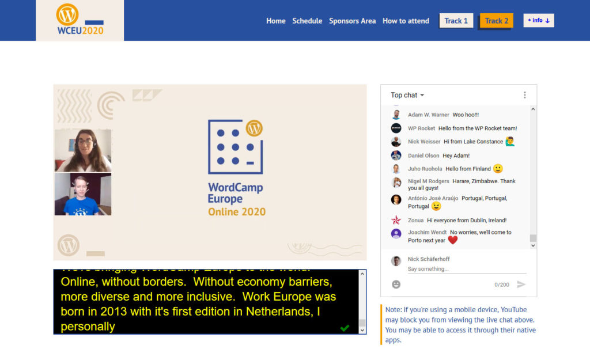Click Joachim Wendt's purple avatar

click(x=396, y=233)
